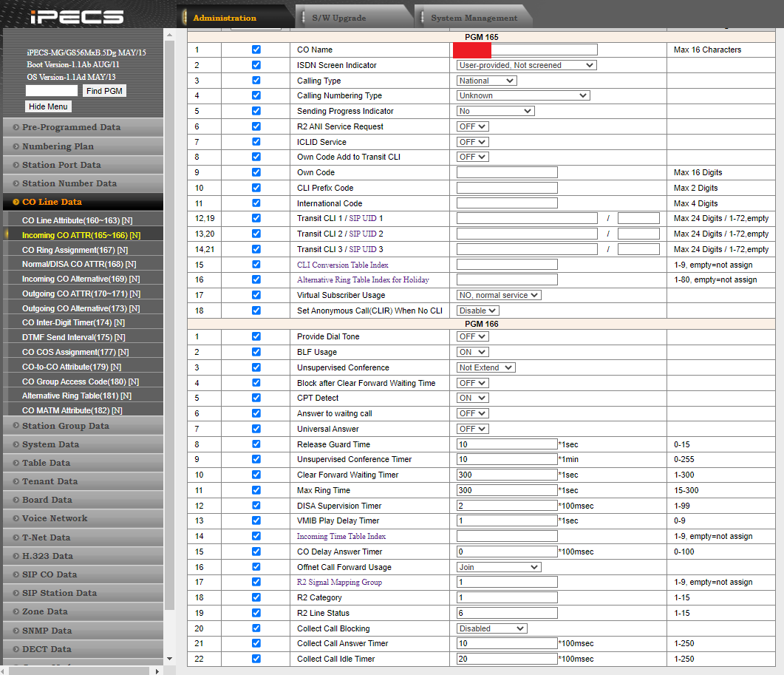Viewport: 784px width, 675px height.
Task: Open the Offnet Call Forward Usage dropdown
Action: 499,567
